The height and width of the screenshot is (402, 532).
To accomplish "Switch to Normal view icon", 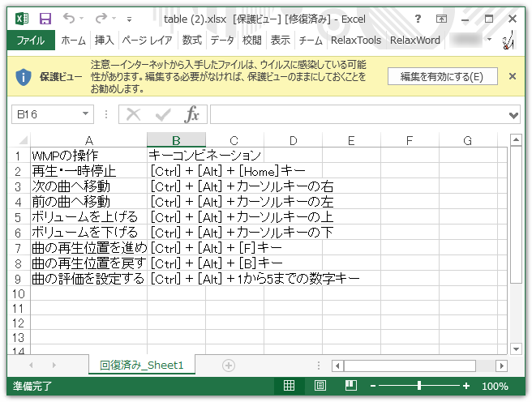I will [x=289, y=386].
